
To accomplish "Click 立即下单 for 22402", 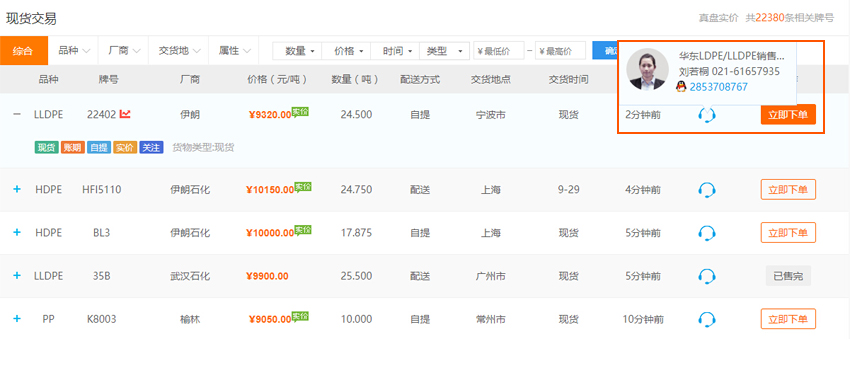I will pyautogui.click(x=788, y=114).
